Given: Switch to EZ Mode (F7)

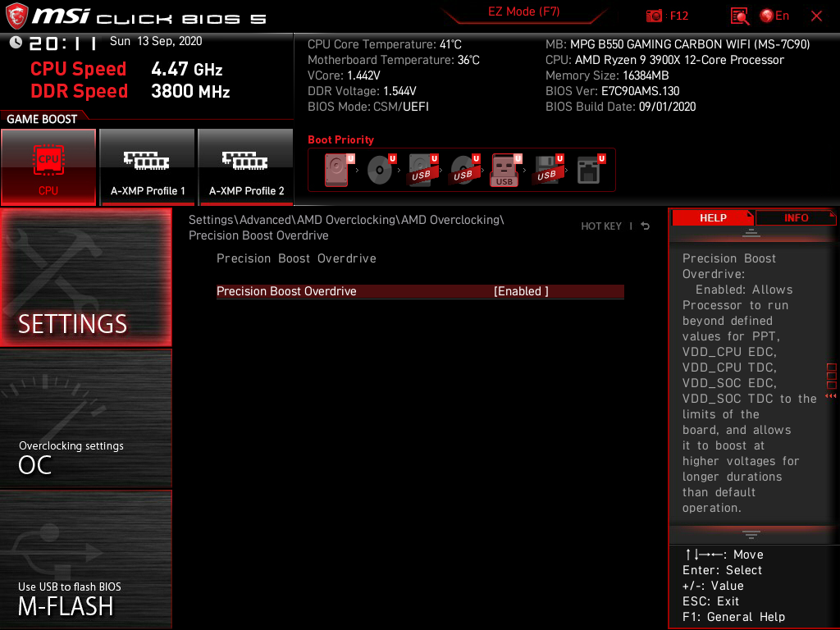Looking at the screenshot, I should pyautogui.click(x=523, y=11).
